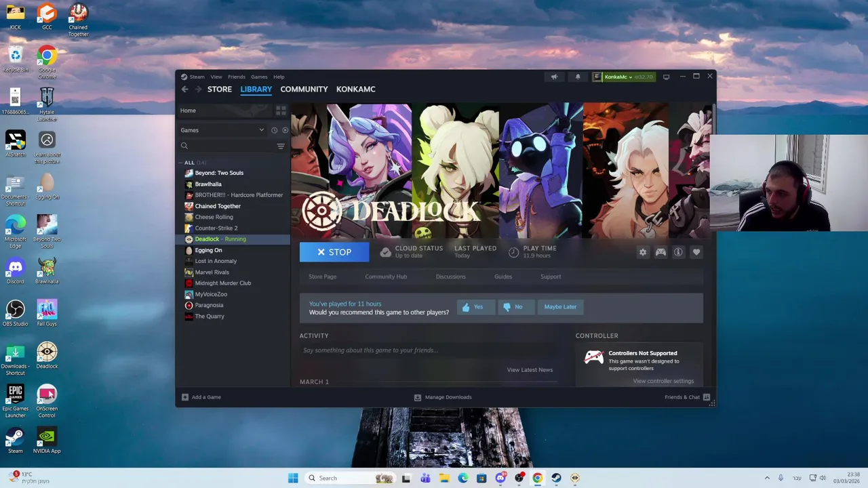The height and width of the screenshot is (488, 868).
Task: Open the Help menu
Action: click(279, 77)
